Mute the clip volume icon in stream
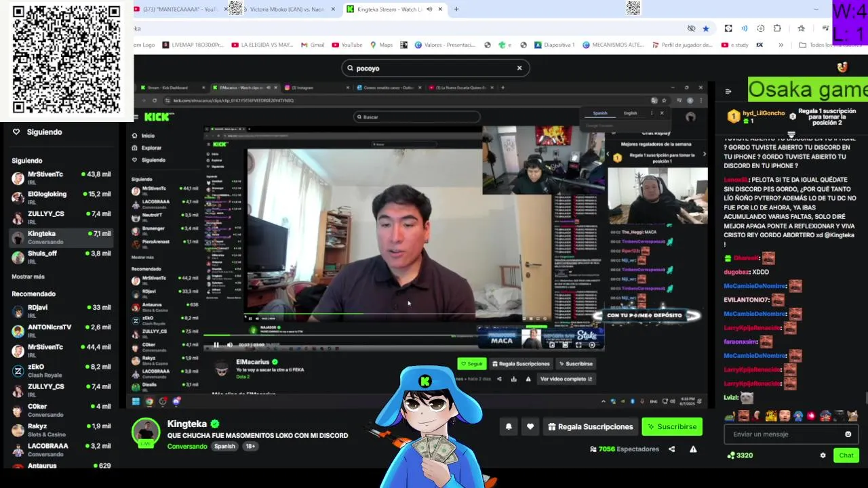The height and width of the screenshot is (488, 868). pyautogui.click(x=229, y=345)
